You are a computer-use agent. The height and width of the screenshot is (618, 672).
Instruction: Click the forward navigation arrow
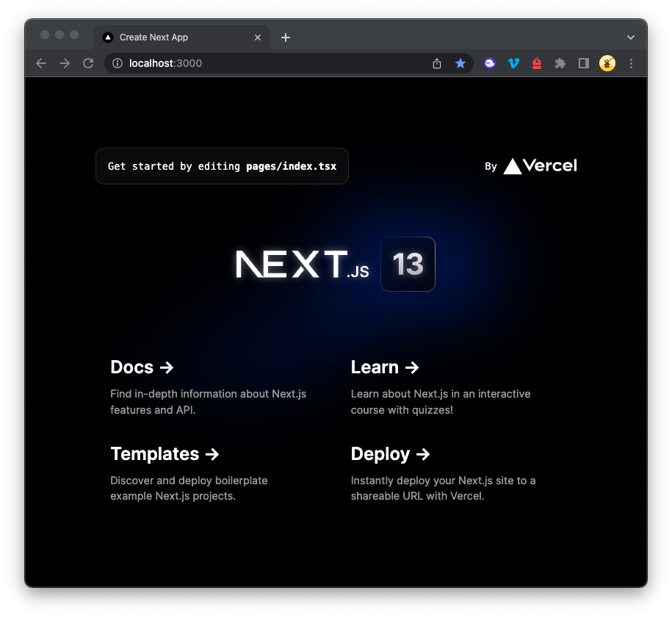click(x=65, y=64)
